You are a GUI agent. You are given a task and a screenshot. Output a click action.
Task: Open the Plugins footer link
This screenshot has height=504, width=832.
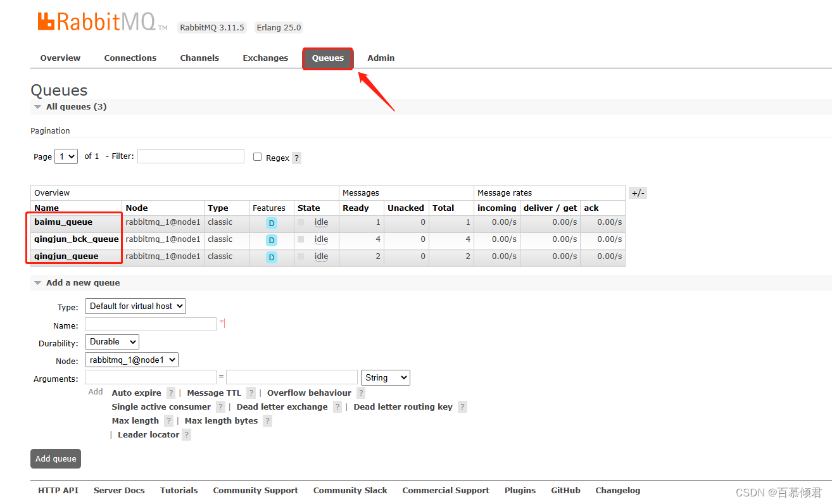click(520, 491)
